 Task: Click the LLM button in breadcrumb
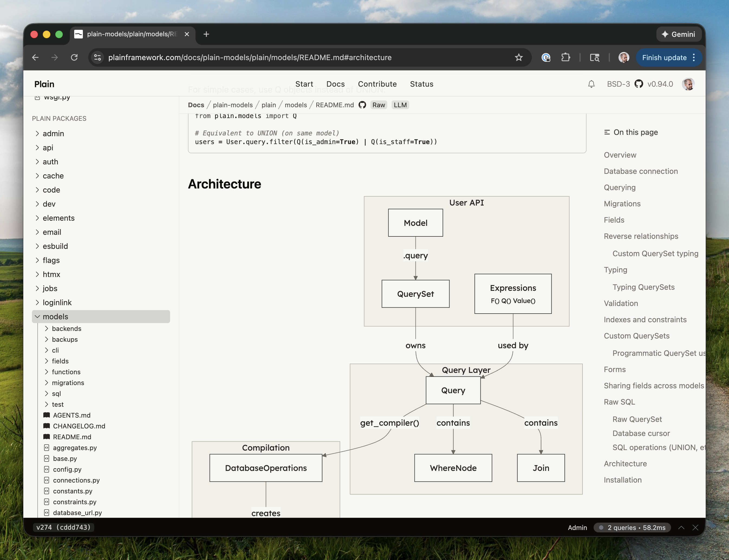[x=400, y=105]
